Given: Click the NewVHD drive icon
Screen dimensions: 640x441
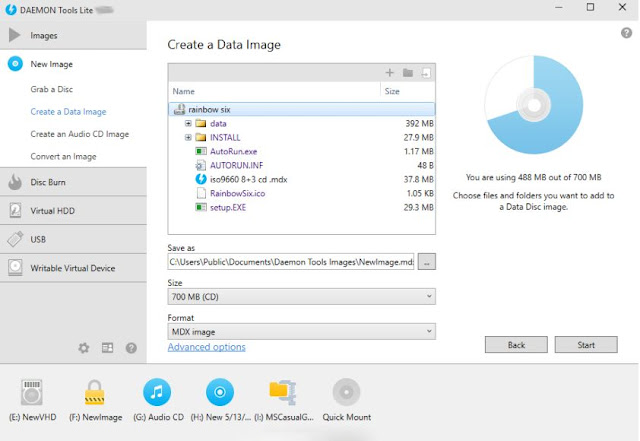Looking at the screenshot, I should click(x=32, y=393).
